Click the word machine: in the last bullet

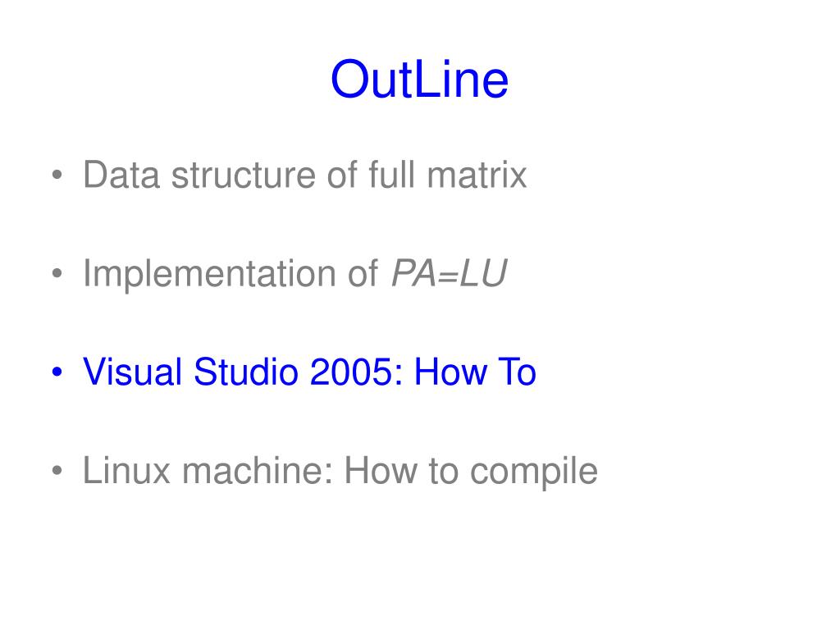(258, 471)
